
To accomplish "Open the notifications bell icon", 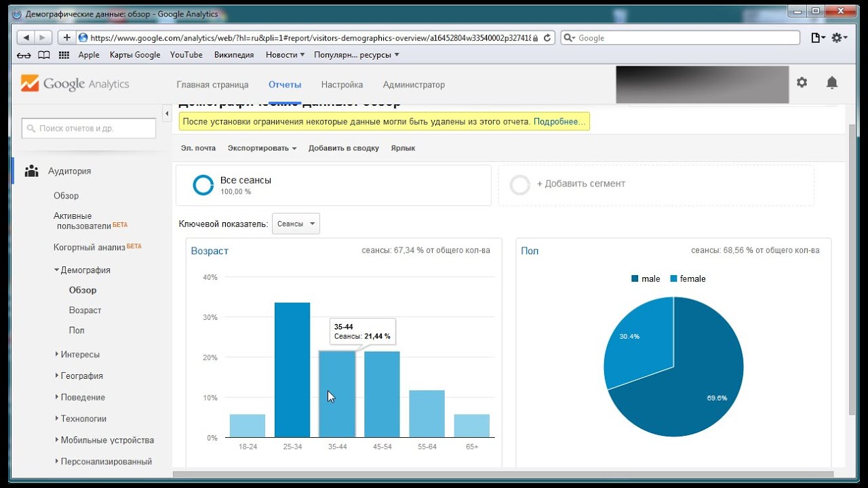I will click(x=831, y=83).
